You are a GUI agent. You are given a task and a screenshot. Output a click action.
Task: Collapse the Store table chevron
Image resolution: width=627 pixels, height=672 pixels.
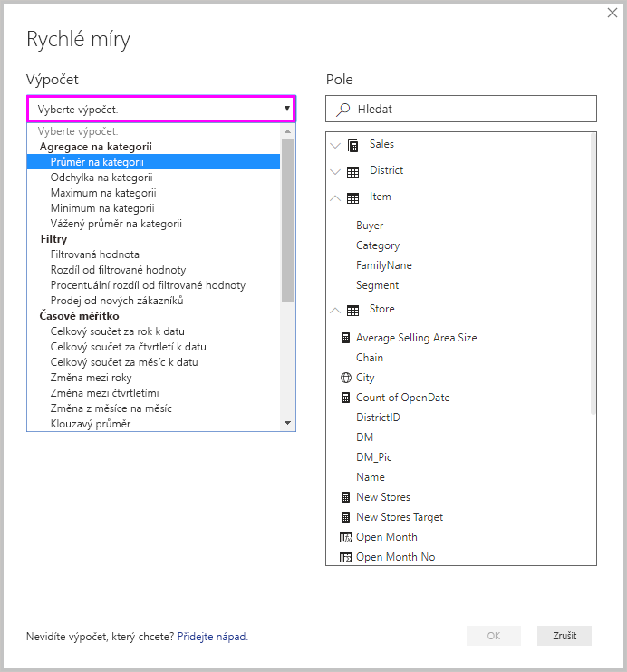point(335,311)
